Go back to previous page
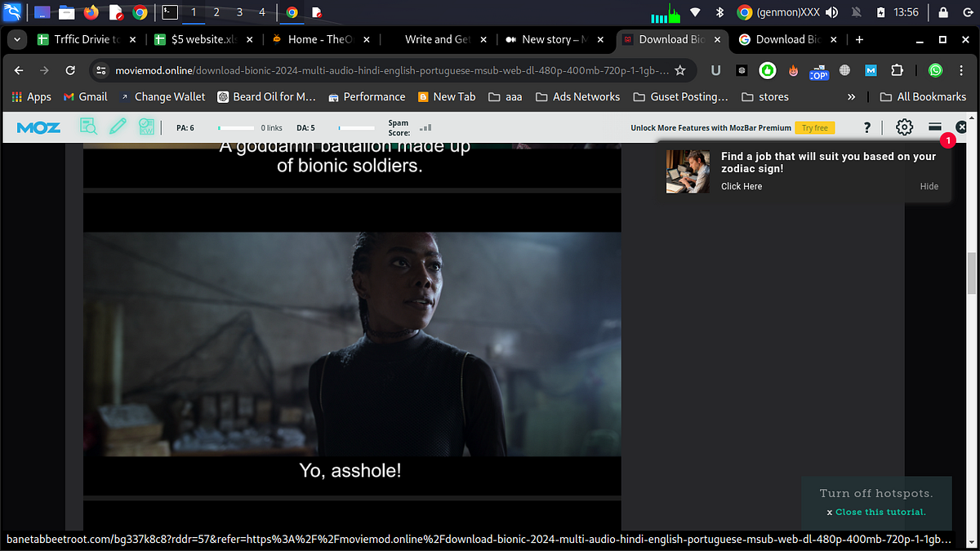Screen dimensions: 980x551 point(19,71)
